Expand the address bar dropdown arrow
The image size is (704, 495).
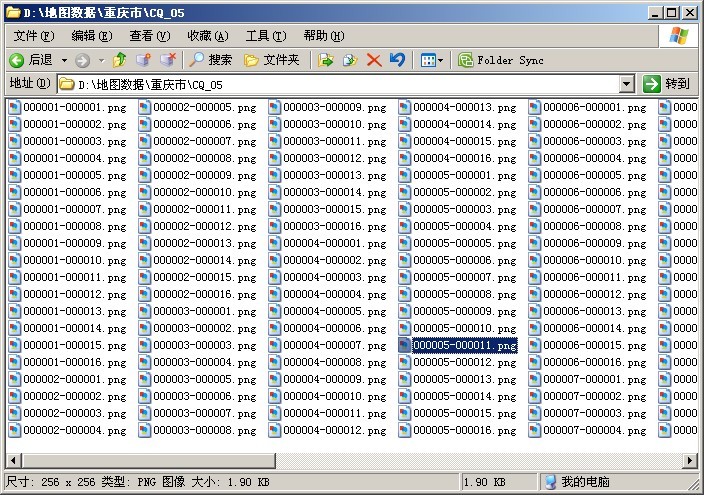[x=627, y=84]
